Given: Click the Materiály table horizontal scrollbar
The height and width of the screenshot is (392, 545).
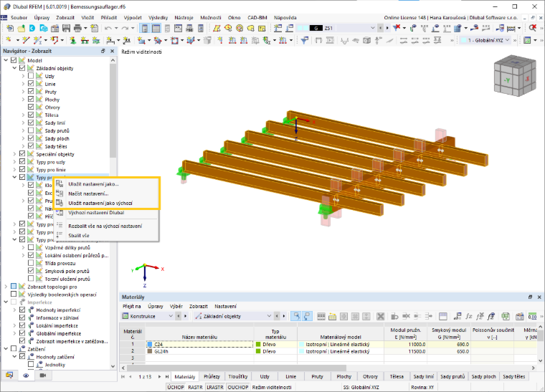Looking at the screenshot, I should 237,368.
